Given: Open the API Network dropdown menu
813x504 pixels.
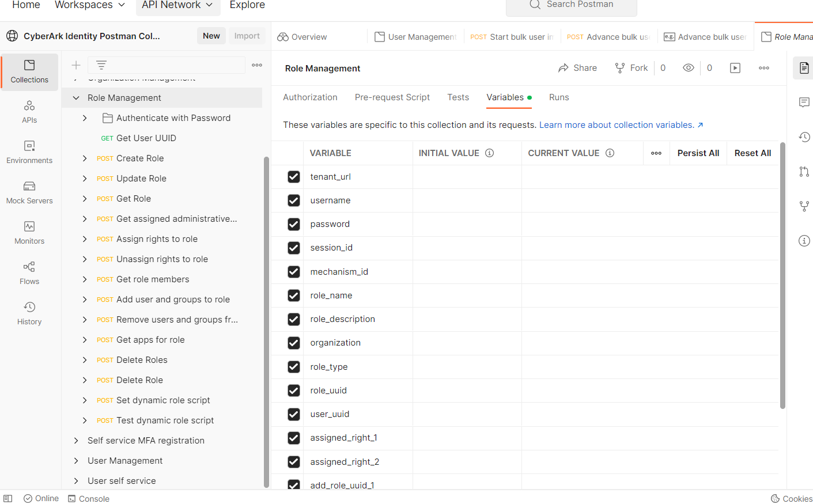Looking at the screenshot, I should [x=177, y=5].
